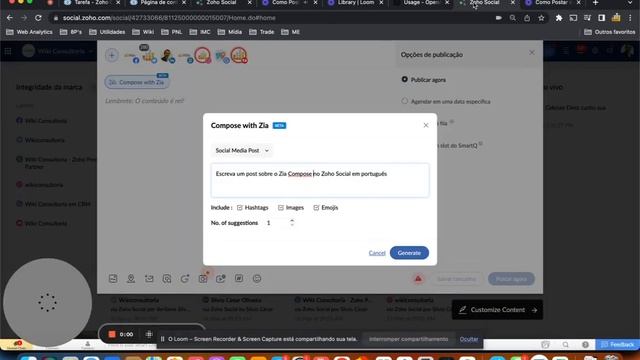Click the red warning triangle icon
The width and height of the screenshot is (640, 360).
pyautogui.click(x=418, y=279)
